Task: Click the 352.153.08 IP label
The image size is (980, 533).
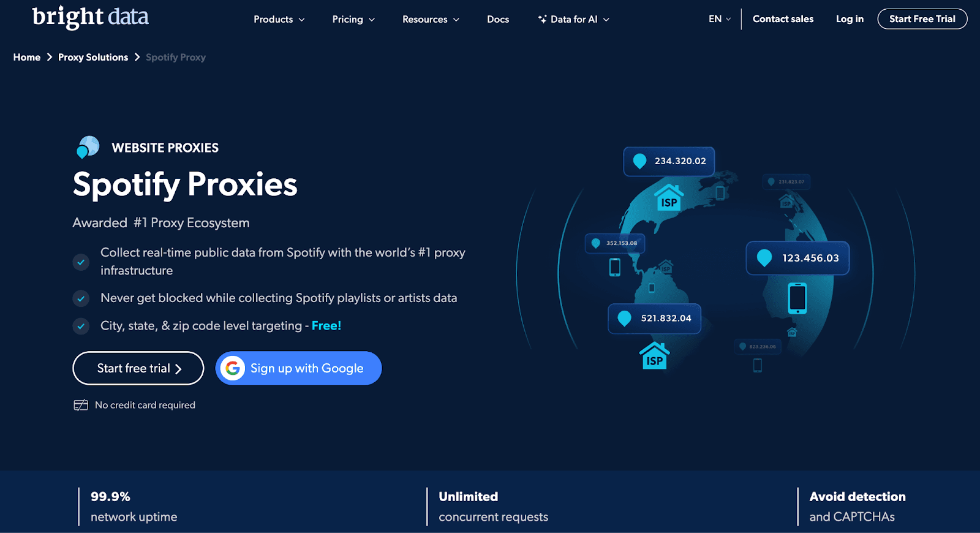Action: click(615, 243)
